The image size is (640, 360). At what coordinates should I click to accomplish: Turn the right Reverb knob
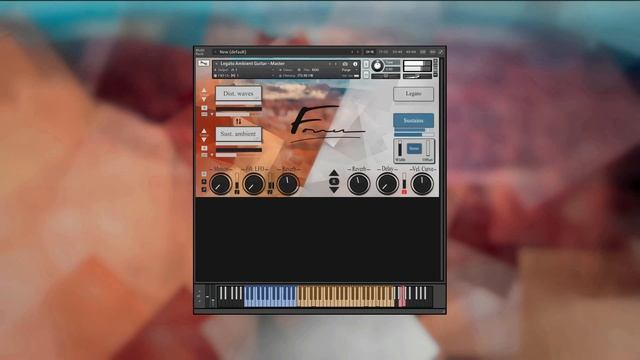[358, 184]
